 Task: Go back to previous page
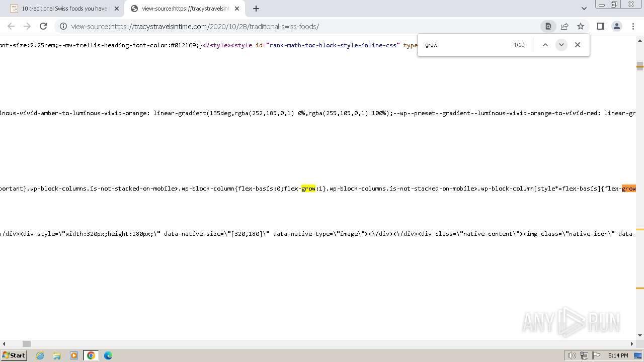click(11, 26)
